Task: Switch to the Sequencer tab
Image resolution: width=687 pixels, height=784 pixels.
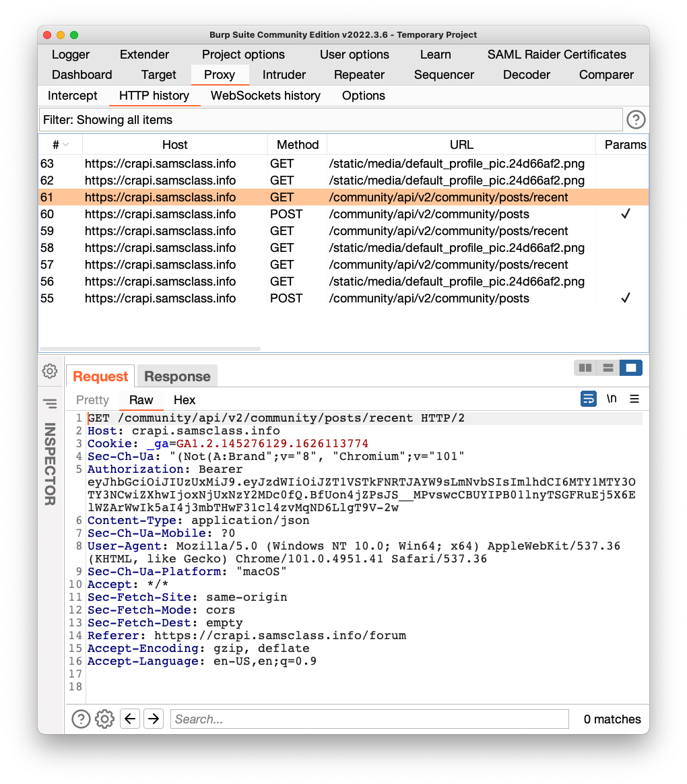Action: [x=443, y=75]
